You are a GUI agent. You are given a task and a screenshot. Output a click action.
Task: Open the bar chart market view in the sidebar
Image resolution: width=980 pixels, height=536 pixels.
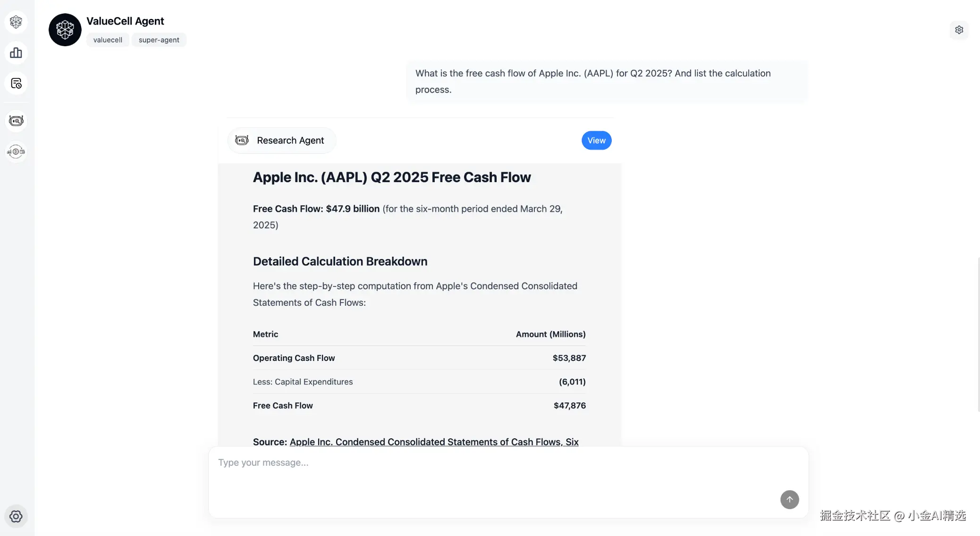pos(16,53)
